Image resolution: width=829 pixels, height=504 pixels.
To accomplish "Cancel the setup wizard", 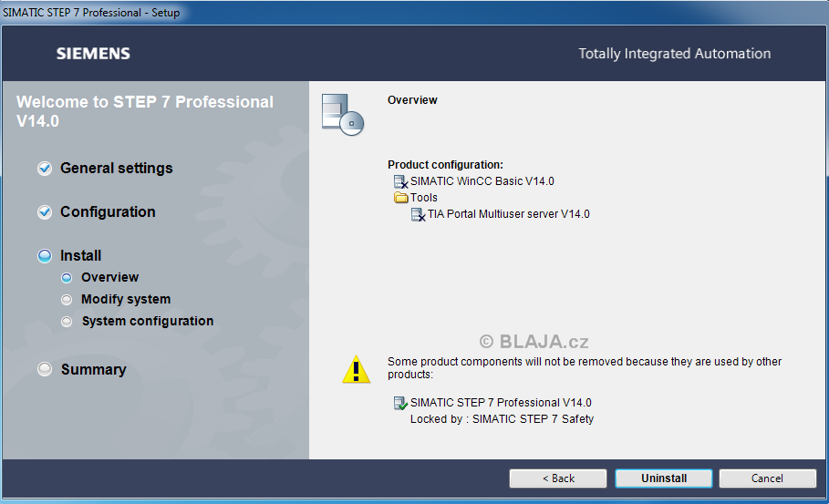I will click(x=767, y=478).
